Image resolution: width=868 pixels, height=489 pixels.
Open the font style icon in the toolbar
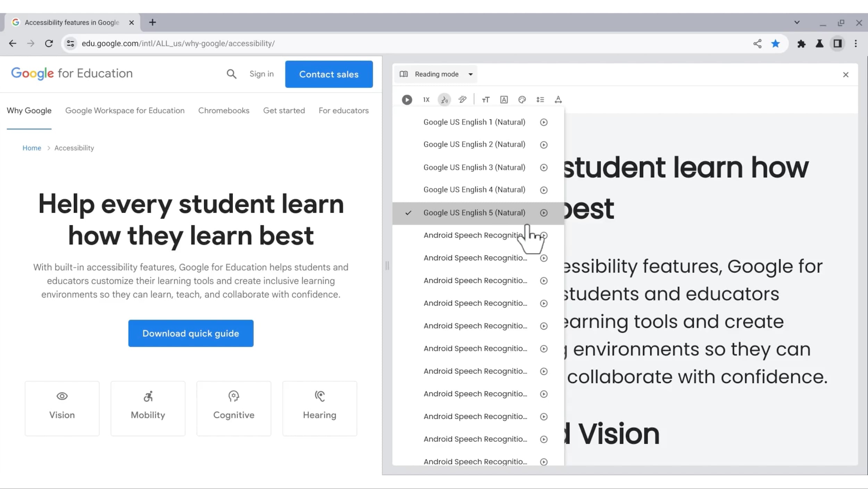coord(504,100)
